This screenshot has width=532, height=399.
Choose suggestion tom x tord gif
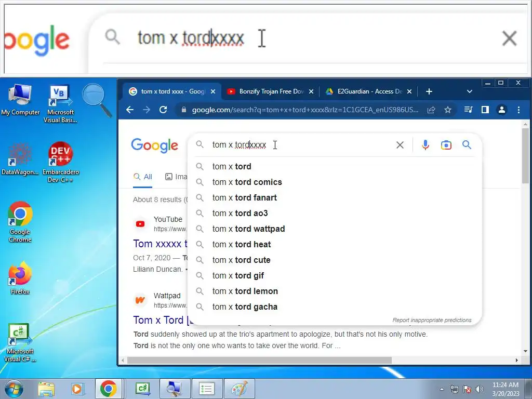(335, 276)
